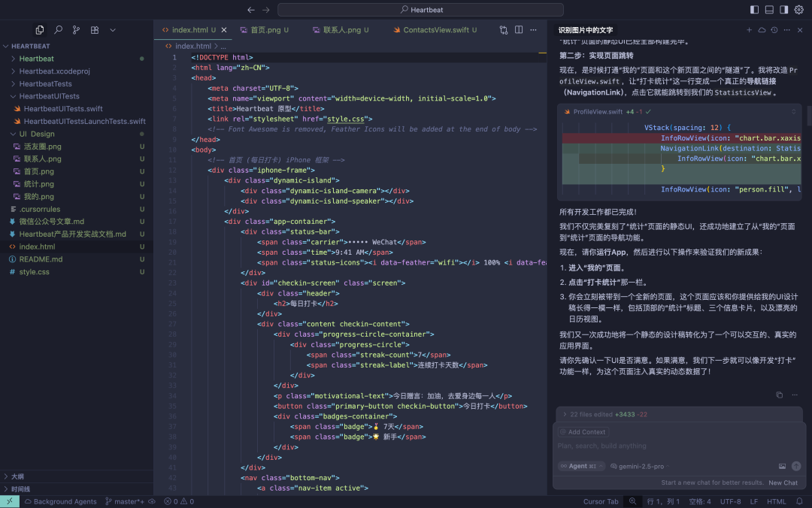Open chat history clock icon
812x508 pixels.
[774, 30]
